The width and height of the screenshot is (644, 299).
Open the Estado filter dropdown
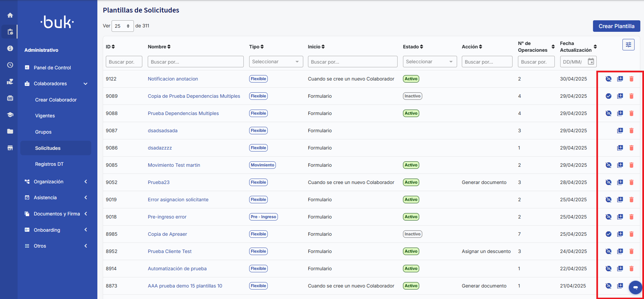[x=429, y=62]
